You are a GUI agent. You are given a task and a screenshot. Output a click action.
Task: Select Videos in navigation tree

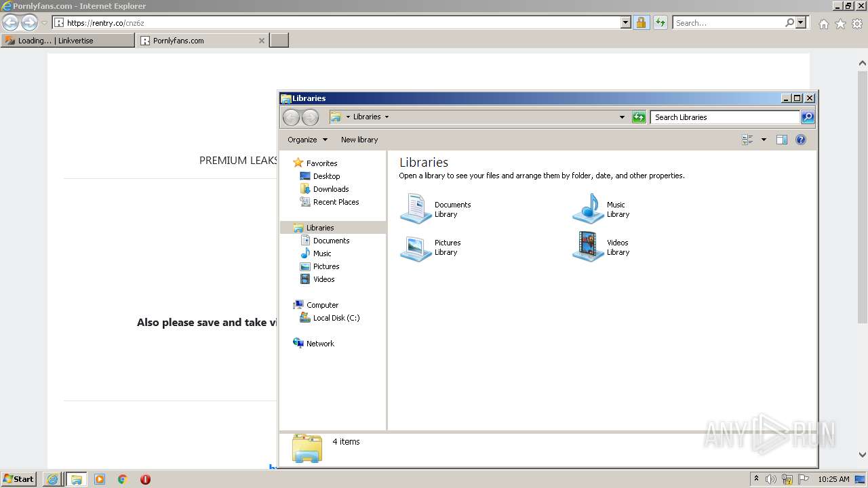tap(323, 279)
